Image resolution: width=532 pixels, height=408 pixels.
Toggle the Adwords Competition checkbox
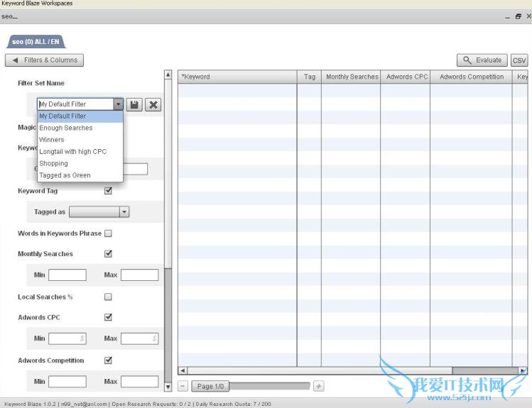click(108, 360)
